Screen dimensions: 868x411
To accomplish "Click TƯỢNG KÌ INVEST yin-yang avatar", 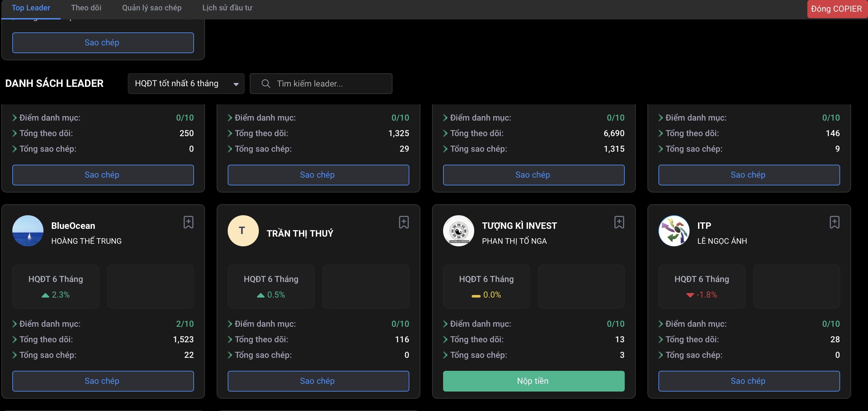I will point(458,231).
